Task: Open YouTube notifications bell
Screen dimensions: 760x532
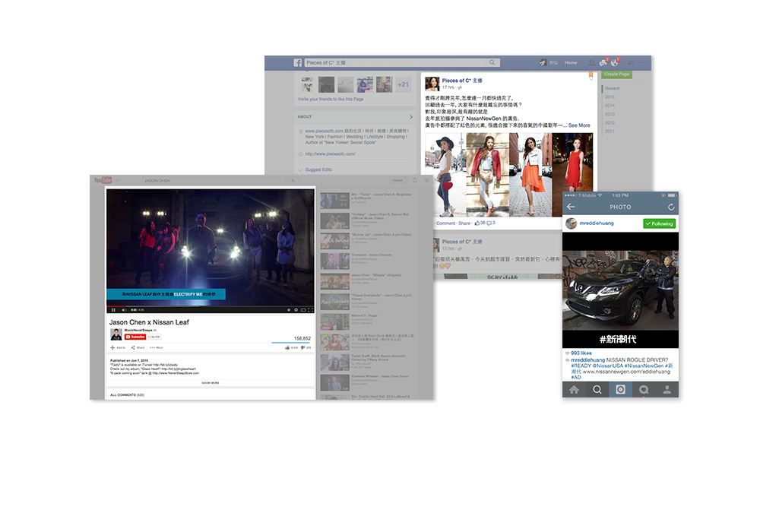Action: click(x=415, y=180)
